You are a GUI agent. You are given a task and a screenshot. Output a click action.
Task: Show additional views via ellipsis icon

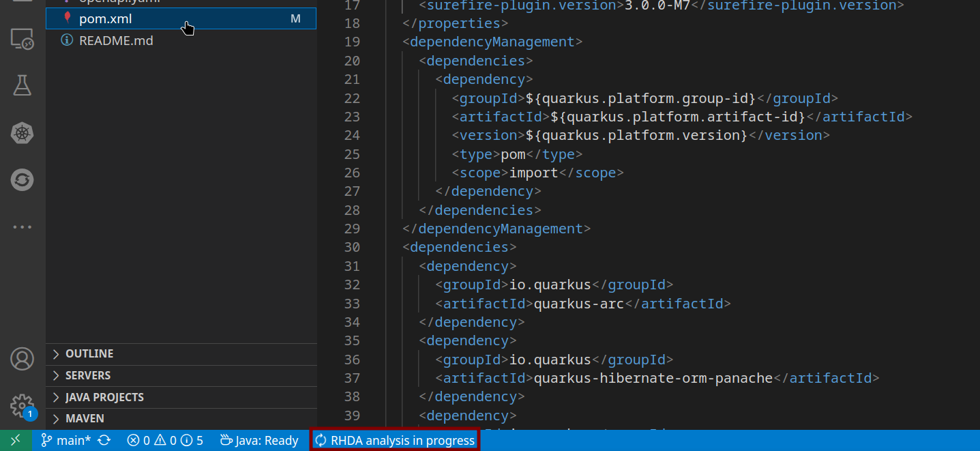[x=22, y=227]
